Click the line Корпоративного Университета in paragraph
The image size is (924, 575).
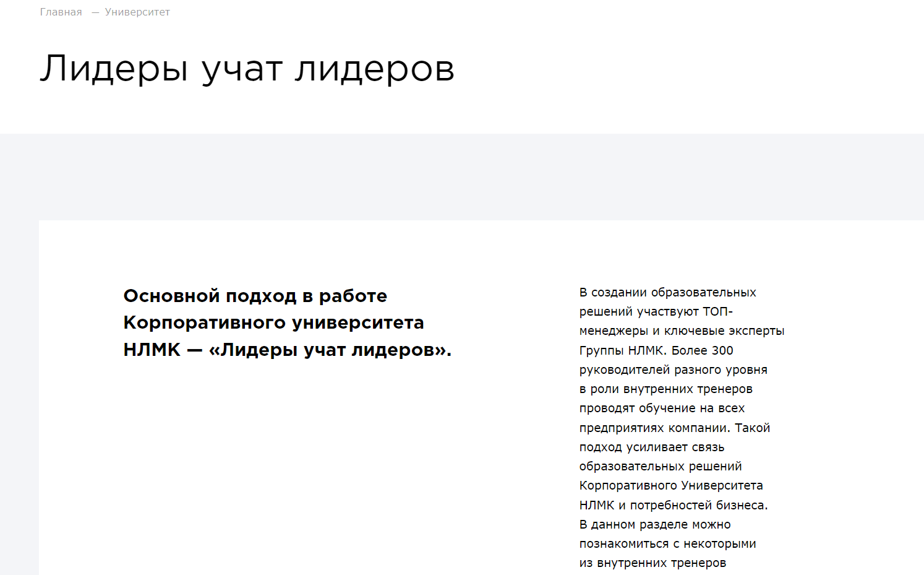coord(671,485)
